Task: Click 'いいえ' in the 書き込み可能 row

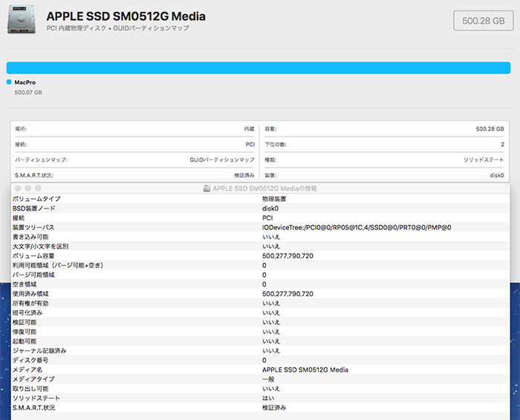Action: pyautogui.click(x=271, y=237)
